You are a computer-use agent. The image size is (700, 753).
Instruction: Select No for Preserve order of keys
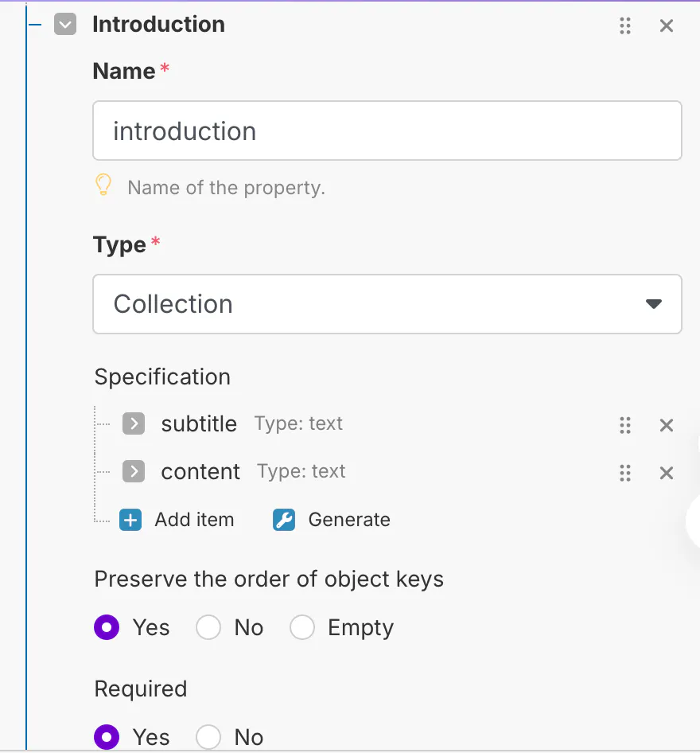(208, 628)
